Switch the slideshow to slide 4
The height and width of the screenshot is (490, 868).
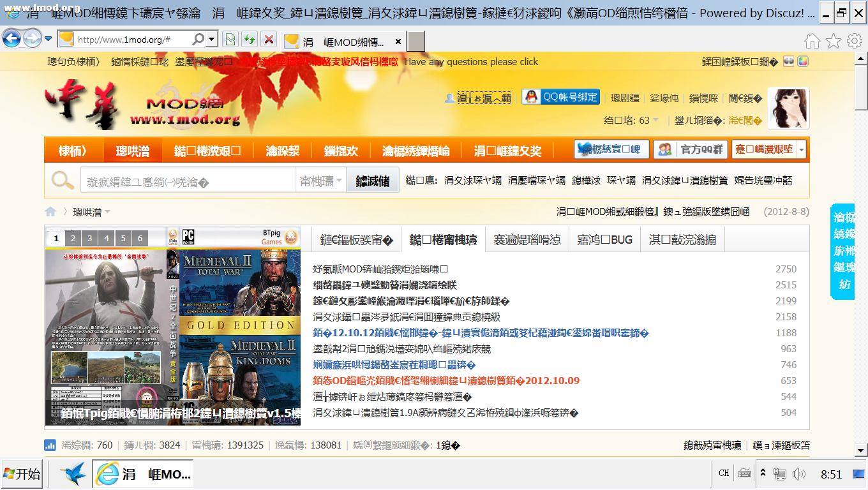pos(105,237)
